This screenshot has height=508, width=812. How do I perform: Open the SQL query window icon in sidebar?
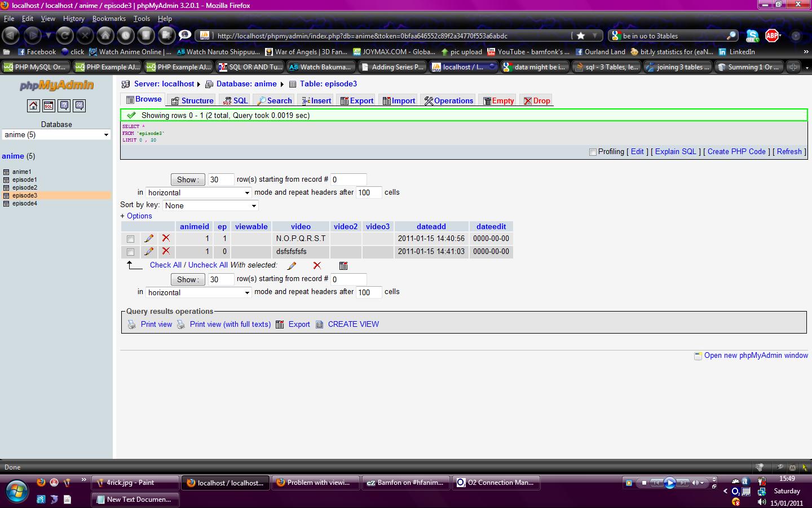(48, 106)
